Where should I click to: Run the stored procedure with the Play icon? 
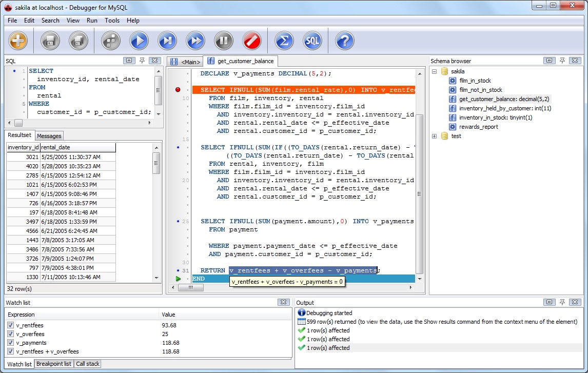[139, 41]
